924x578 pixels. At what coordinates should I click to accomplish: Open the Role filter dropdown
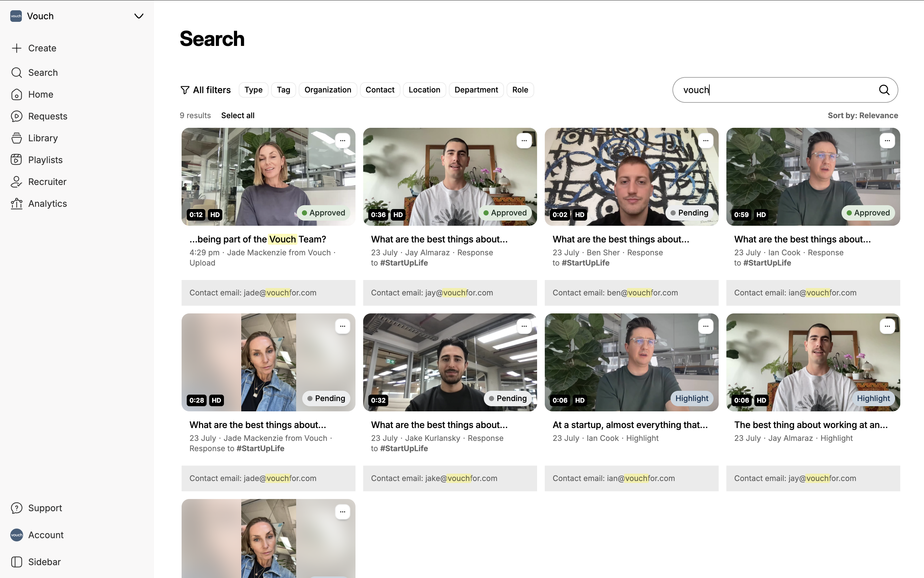(520, 90)
